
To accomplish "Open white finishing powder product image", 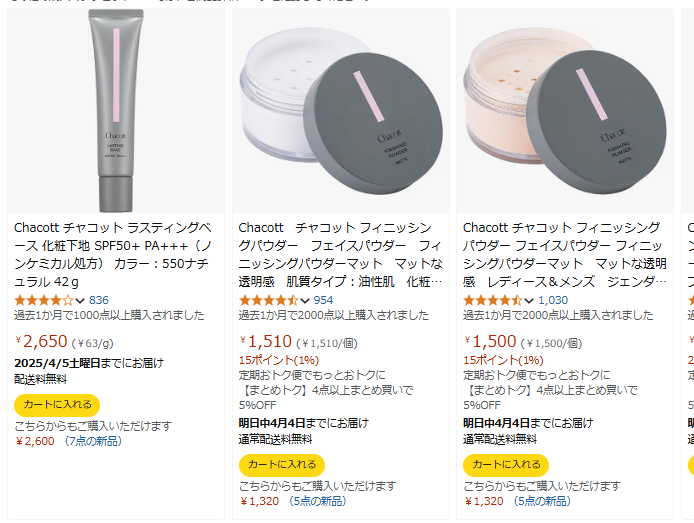I will point(341,111).
